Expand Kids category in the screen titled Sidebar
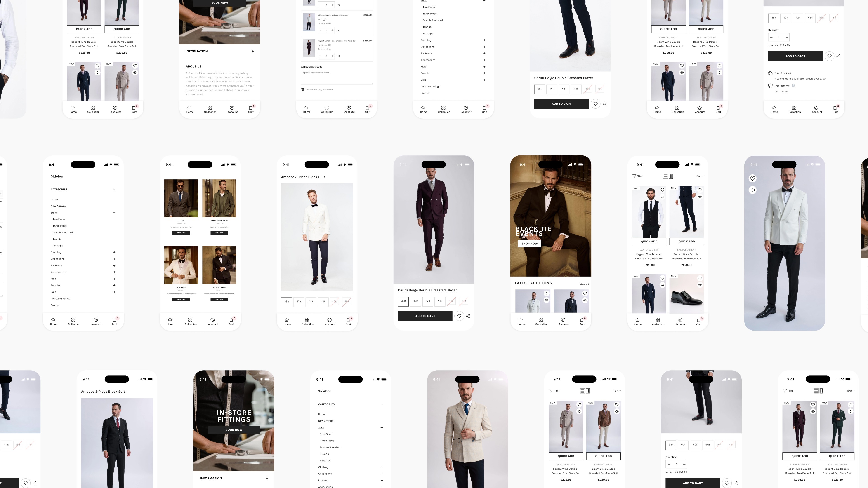 (114, 279)
